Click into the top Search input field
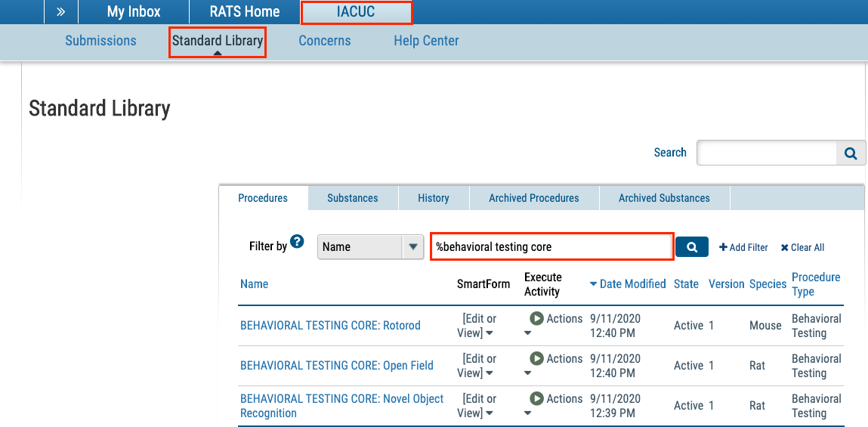 (x=767, y=153)
